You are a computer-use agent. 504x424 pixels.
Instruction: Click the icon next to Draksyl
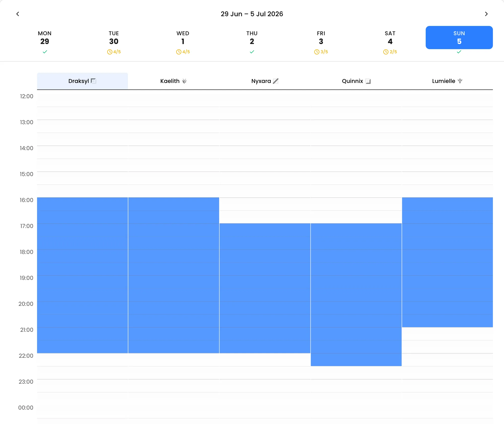[93, 81]
